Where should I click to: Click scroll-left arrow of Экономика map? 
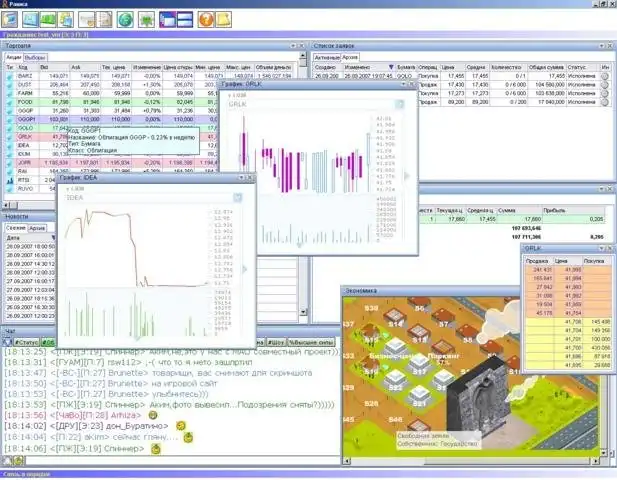tap(346, 460)
